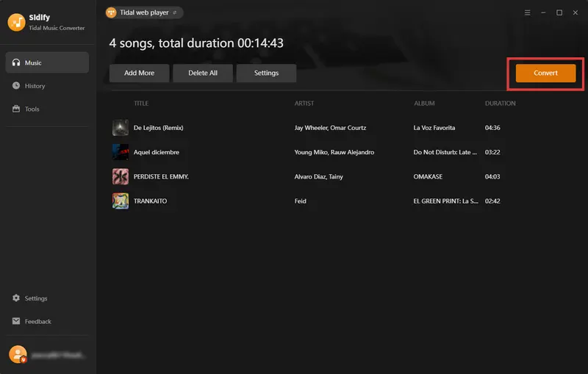Click the clock icon beside History
The image size is (588, 374).
(x=16, y=85)
